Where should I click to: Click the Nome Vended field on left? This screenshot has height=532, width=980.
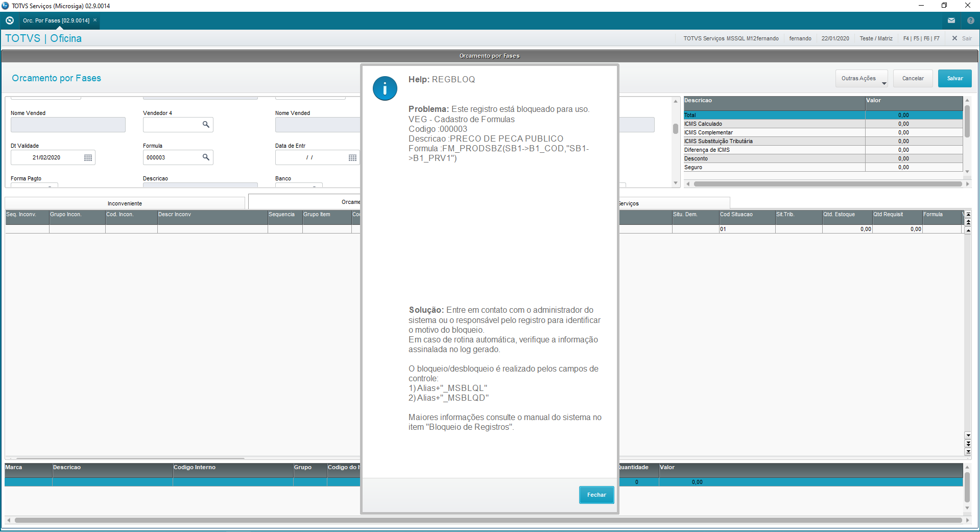(x=68, y=125)
